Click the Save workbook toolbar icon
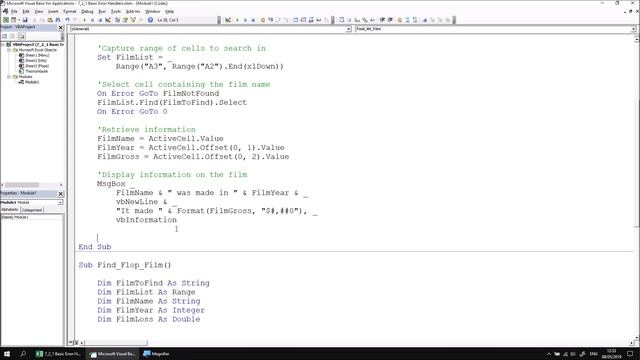Screen dimensions: 640x360 click(25, 20)
